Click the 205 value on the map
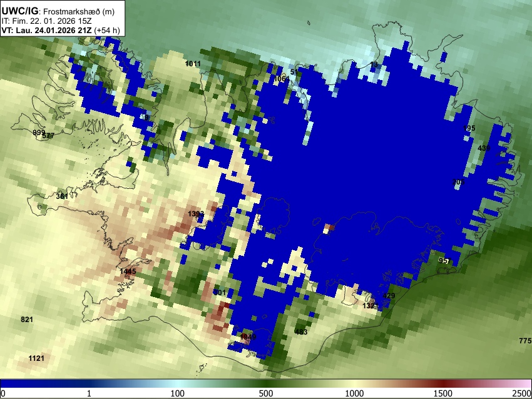Image resolution: width=532 pixels, height=399 pixels. pyautogui.click(x=458, y=182)
